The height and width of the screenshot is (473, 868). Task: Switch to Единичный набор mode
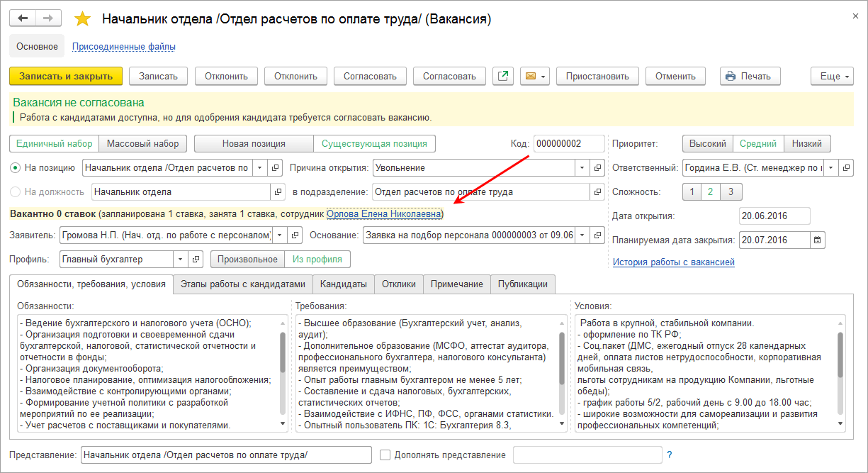(54, 144)
